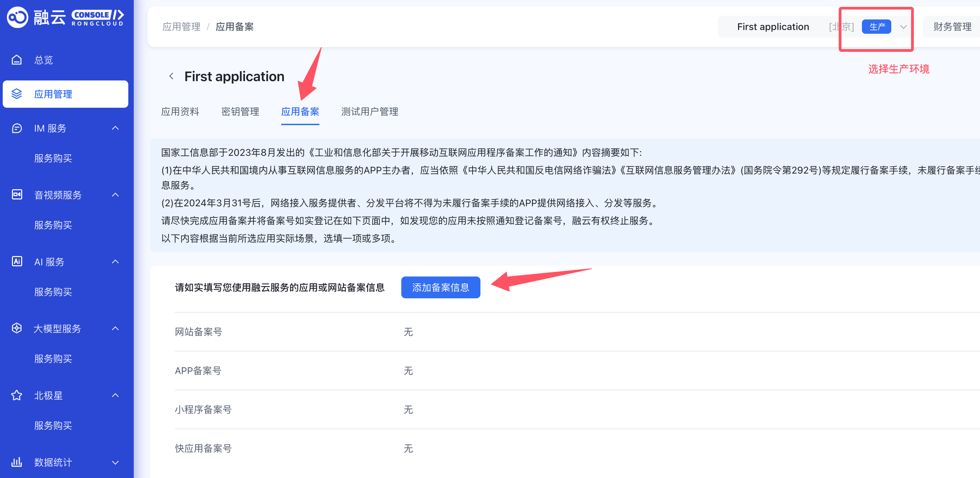The width and height of the screenshot is (980, 478).
Task: Open 服务购买 under 北极星
Action: point(53,425)
